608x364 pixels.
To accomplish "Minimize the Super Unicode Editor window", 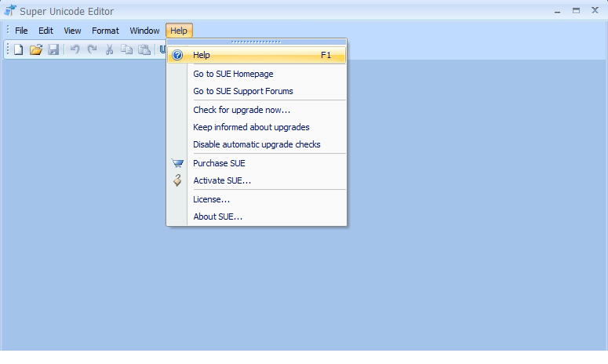I will (558, 11).
